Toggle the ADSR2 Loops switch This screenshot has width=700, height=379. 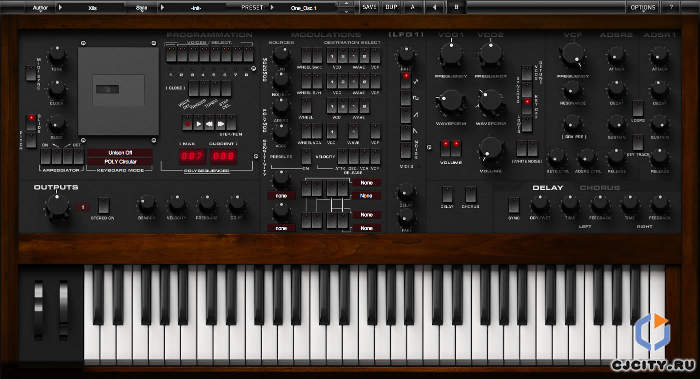click(x=638, y=108)
